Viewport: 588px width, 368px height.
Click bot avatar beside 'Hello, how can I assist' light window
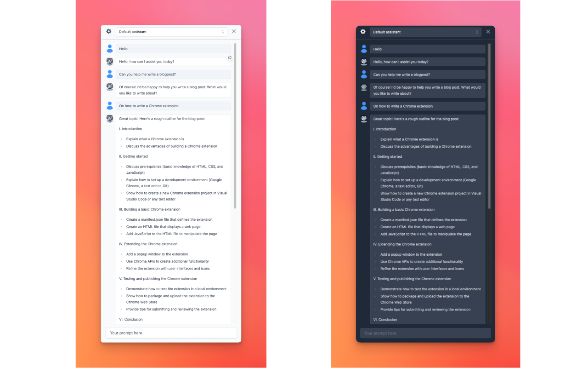pyautogui.click(x=110, y=61)
